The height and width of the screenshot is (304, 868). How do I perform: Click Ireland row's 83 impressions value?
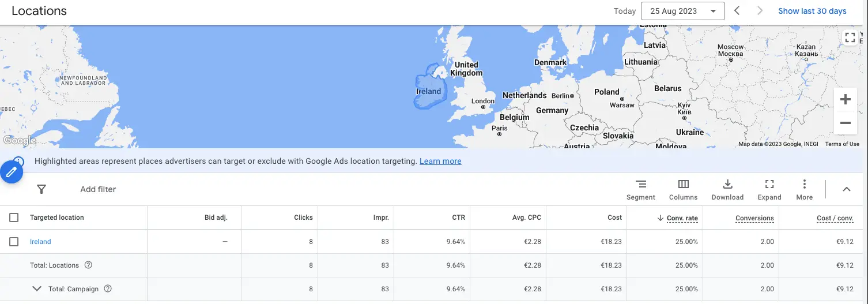[x=385, y=242]
